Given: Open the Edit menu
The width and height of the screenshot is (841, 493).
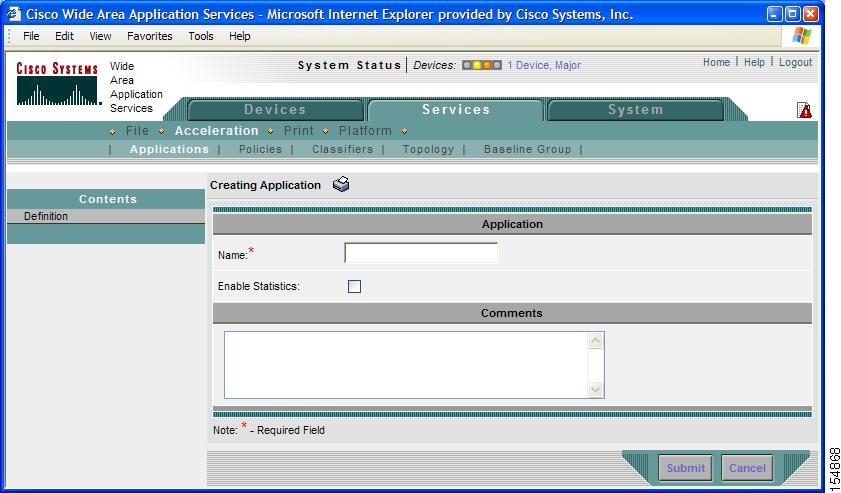Looking at the screenshot, I should click(64, 36).
